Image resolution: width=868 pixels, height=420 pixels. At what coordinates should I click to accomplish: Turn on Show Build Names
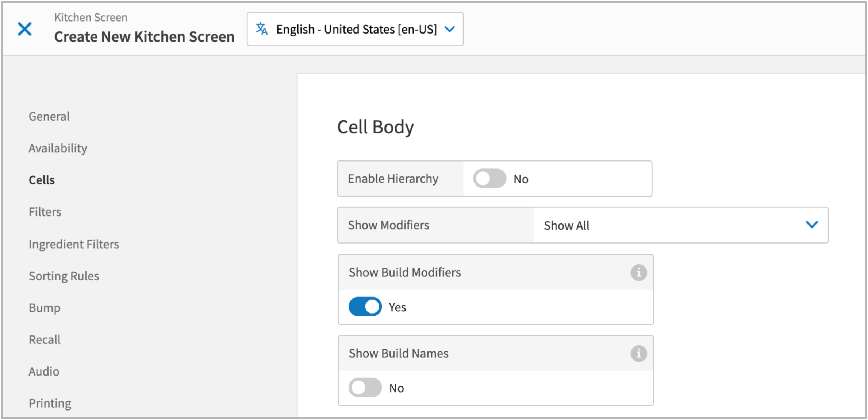tap(365, 388)
